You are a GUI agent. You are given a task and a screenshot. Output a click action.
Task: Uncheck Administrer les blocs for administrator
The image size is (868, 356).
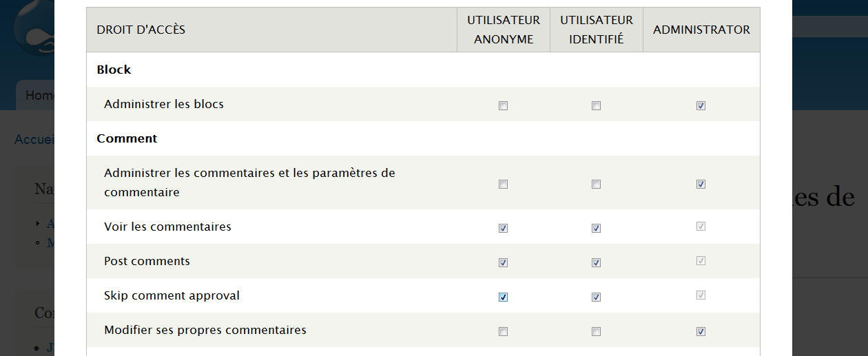pyautogui.click(x=701, y=106)
